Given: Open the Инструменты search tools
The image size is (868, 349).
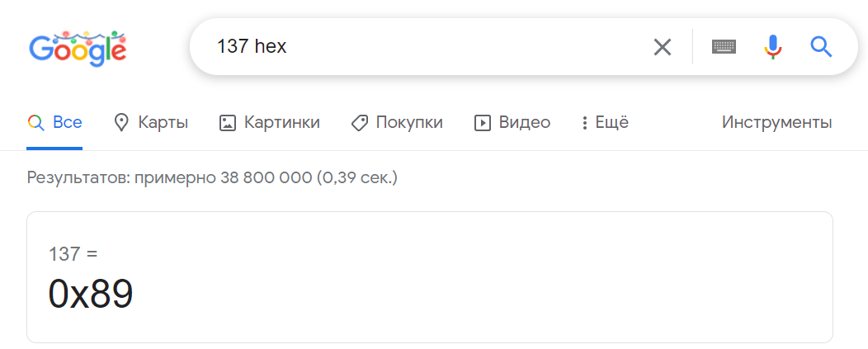Looking at the screenshot, I should [776, 123].
